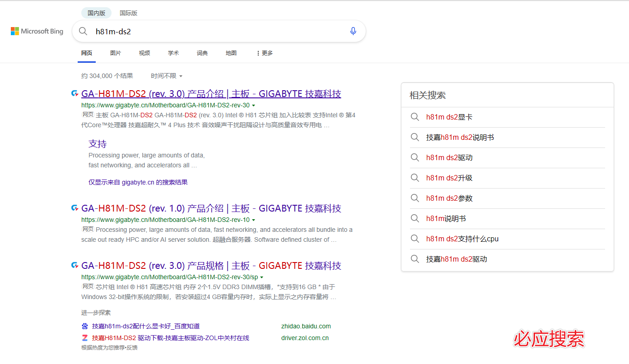Open 技嘉h81m-ds2配什么显卡好_百度知道 link
Viewport: 629px width, 364px height.
click(146, 326)
